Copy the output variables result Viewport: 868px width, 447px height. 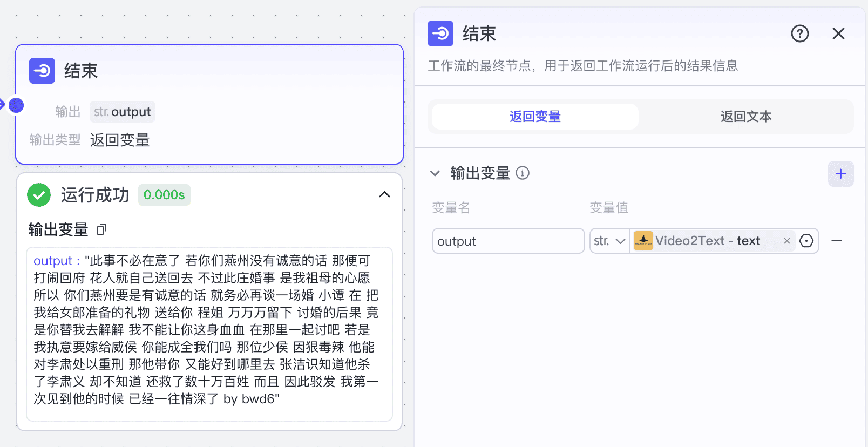coord(101,230)
